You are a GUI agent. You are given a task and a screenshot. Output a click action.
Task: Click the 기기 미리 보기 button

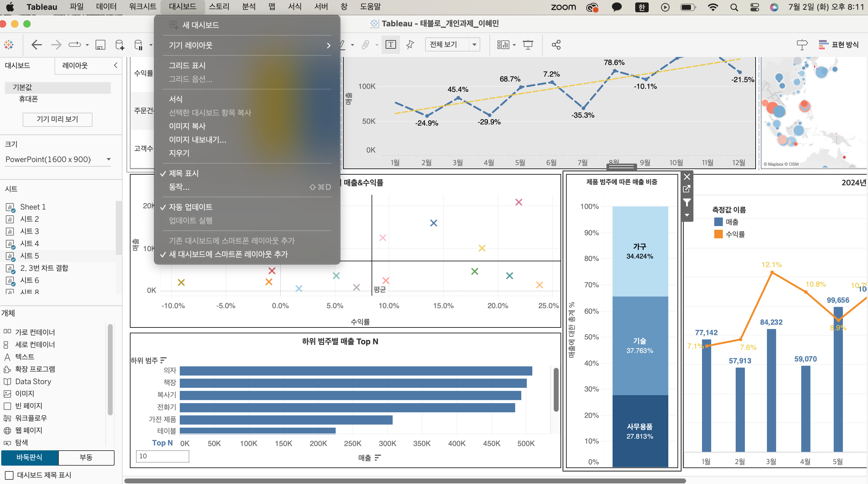coord(57,119)
